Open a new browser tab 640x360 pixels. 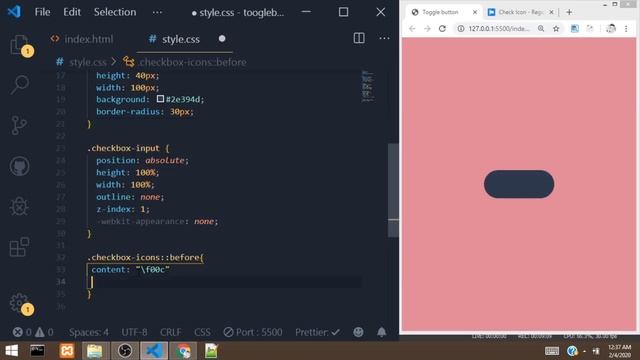click(x=569, y=12)
